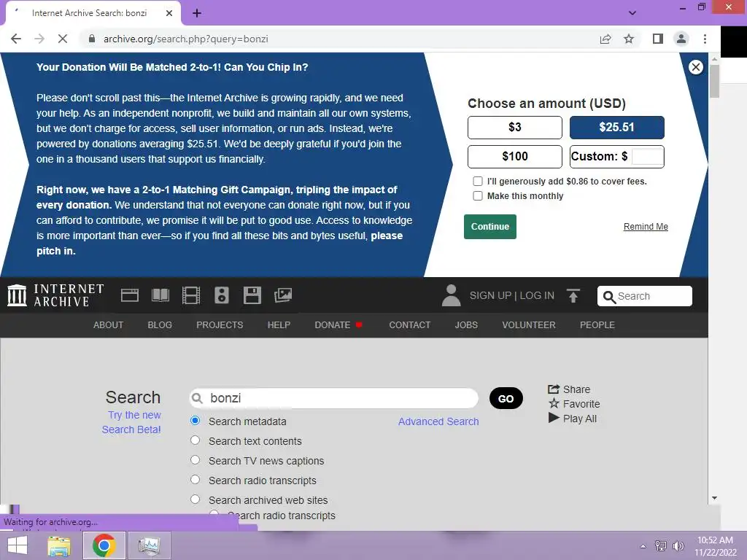
Task: Click the Custom amount input field
Action: point(648,157)
